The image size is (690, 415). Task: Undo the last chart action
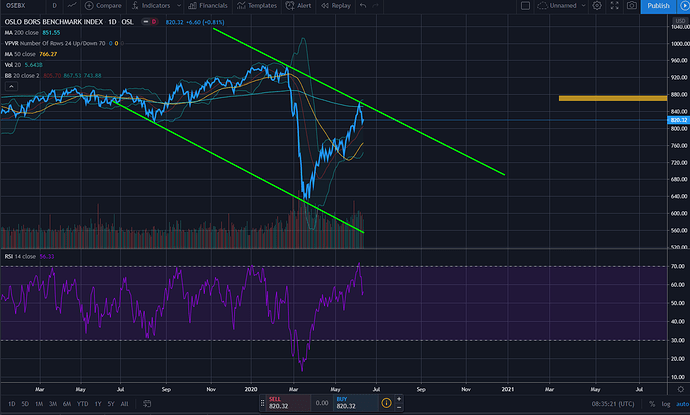(x=363, y=6)
